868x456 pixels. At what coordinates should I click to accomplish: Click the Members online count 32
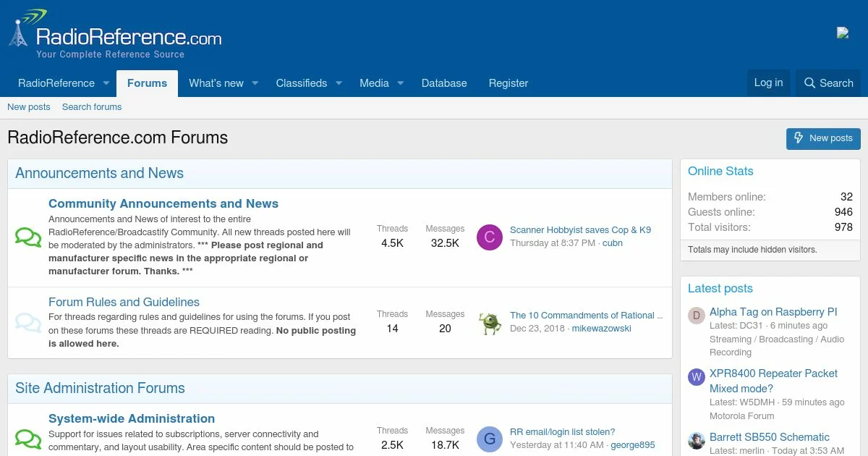[846, 197]
